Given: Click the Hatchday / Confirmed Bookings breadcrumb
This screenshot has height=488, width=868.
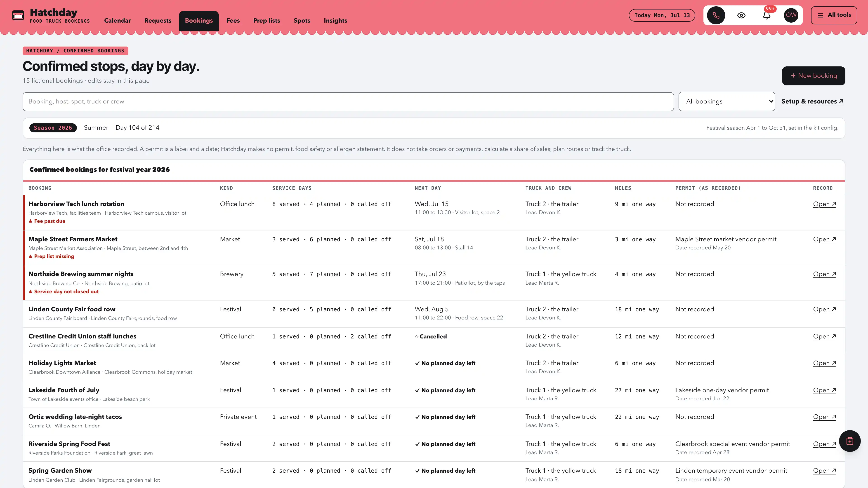Looking at the screenshot, I should (x=75, y=51).
